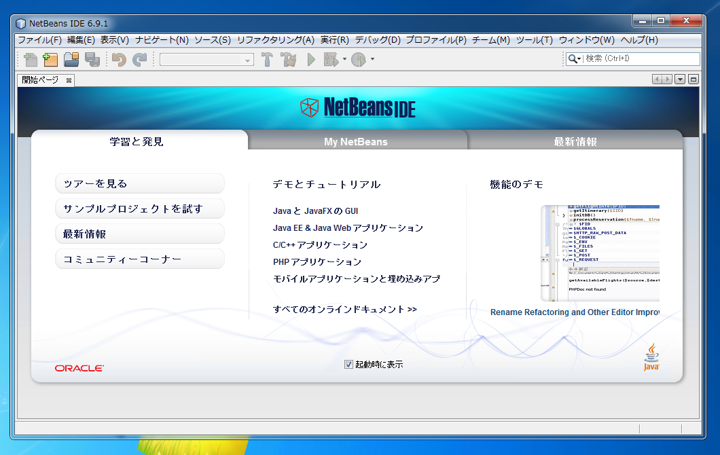Click the 最新情報 button in left column
The width and height of the screenshot is (720, 455).
pos(140,234)
